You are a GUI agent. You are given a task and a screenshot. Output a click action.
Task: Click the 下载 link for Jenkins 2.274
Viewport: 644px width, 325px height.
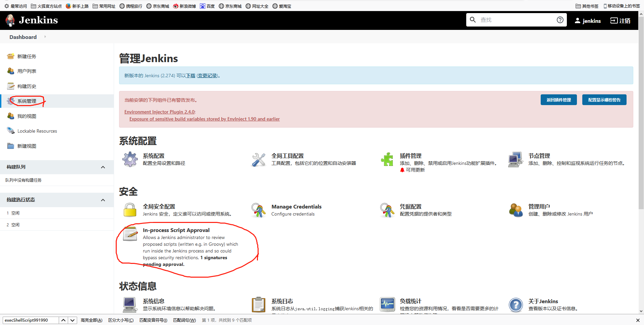pyautogui.click(x=190, y=76)
